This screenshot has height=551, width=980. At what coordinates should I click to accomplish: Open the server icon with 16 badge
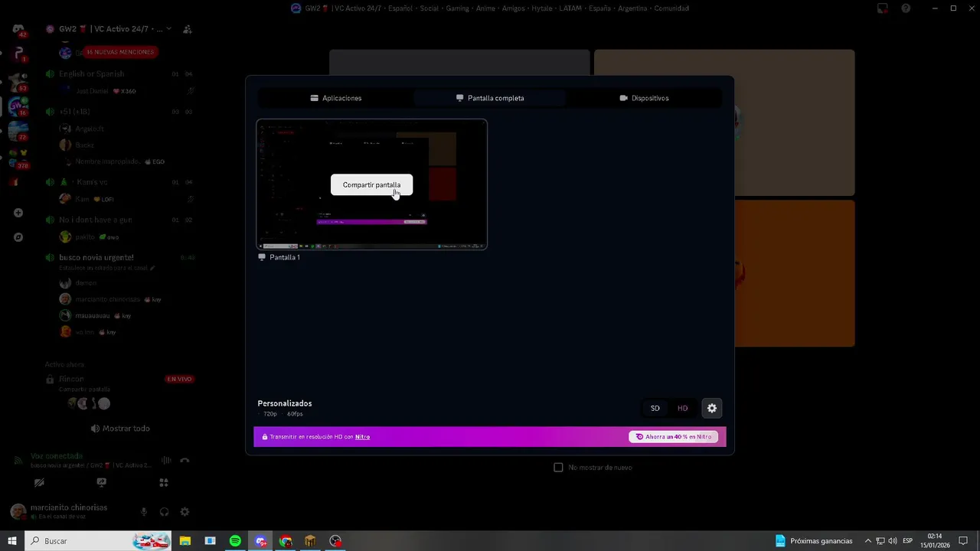click(17, 106)
